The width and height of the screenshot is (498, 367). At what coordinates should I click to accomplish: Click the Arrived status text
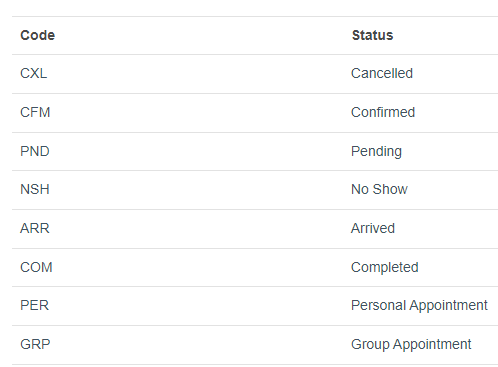[373, 228]
